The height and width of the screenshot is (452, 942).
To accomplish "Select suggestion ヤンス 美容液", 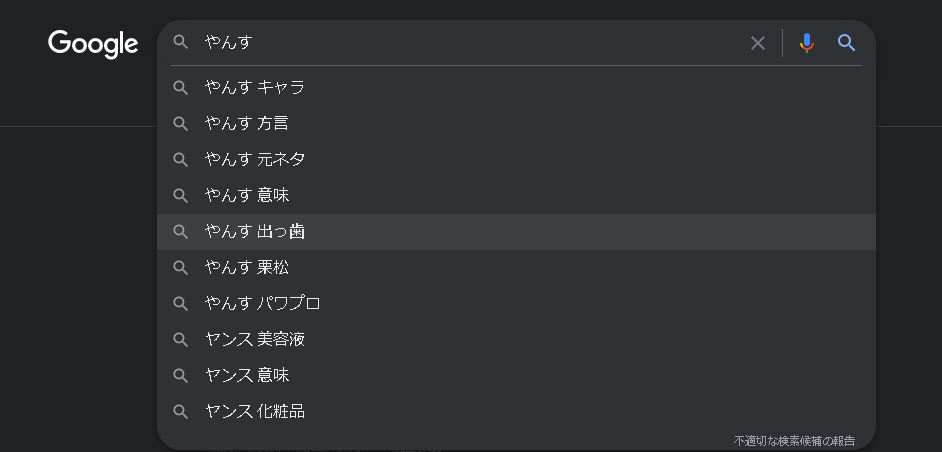I will pos(516,340).
